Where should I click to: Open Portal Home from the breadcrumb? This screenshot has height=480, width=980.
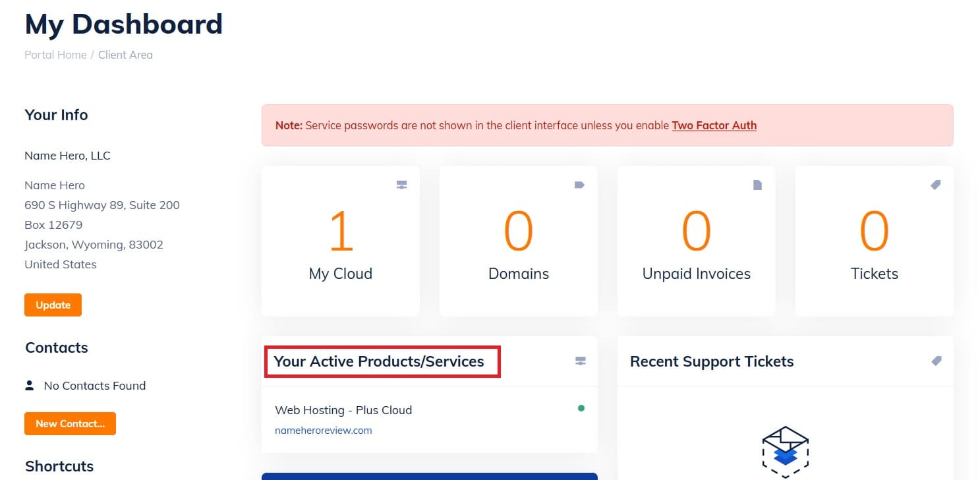[55, 55]
